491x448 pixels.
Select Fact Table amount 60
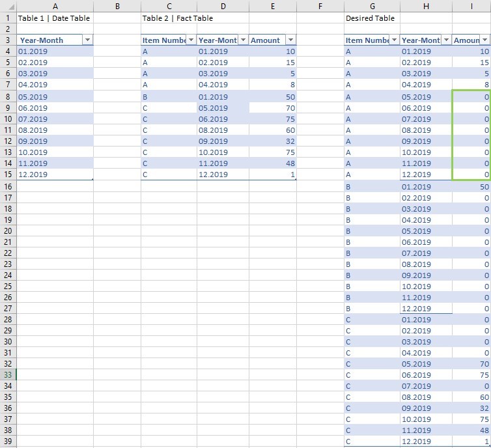coord(273,130)
